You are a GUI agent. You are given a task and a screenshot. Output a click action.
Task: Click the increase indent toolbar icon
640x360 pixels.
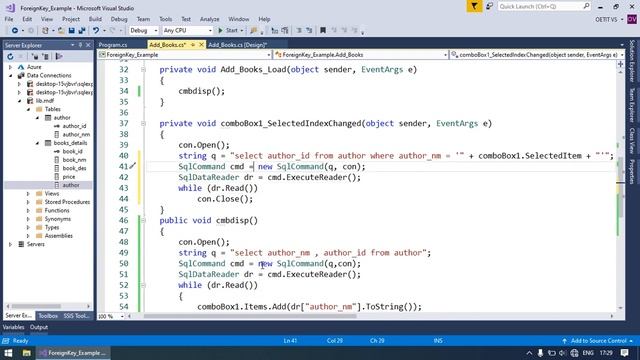pyautogui.click(x=285, y=31)
